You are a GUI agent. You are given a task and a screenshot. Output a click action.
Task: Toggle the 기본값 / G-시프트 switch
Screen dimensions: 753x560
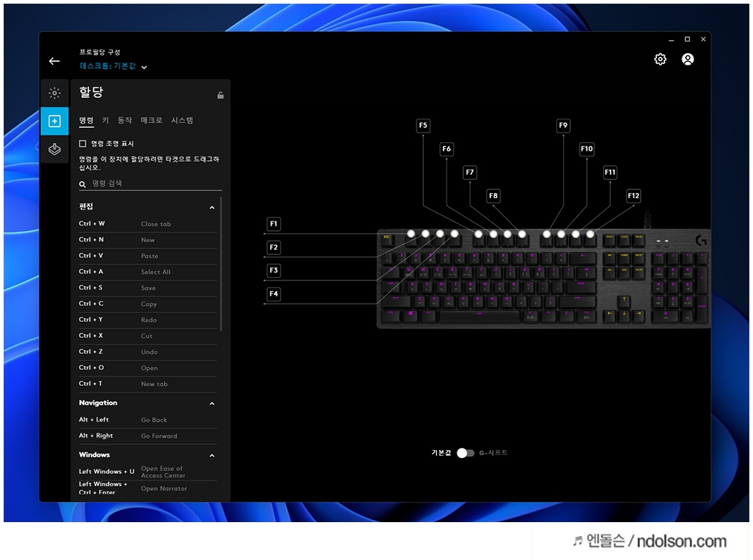(x=465, y=453)
